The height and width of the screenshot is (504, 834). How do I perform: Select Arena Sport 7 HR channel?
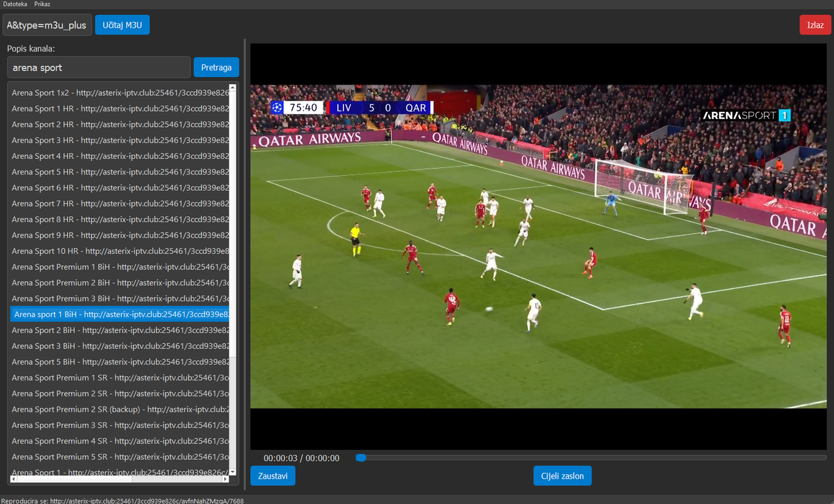click(120, 203)
